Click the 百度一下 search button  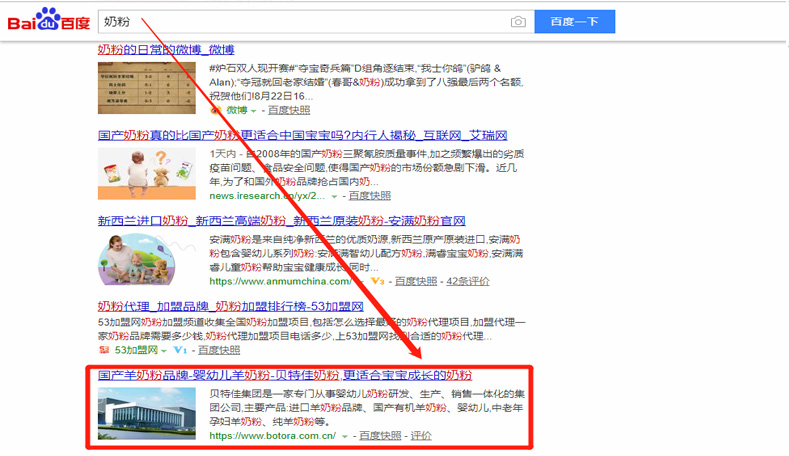(x=574, y=22)
